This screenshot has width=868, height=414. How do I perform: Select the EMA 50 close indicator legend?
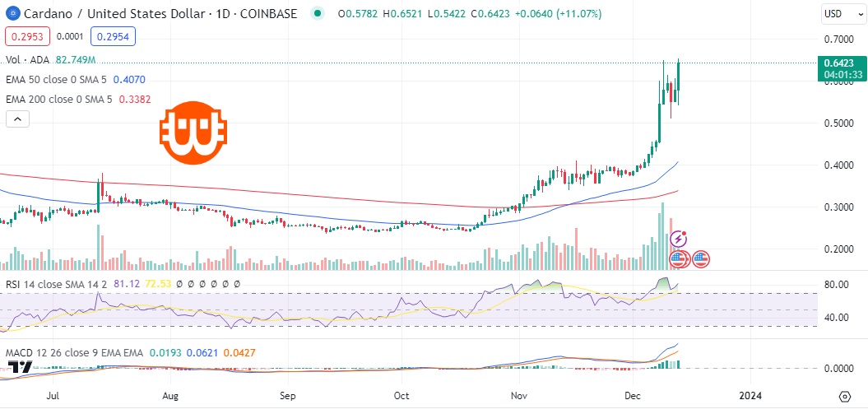[58, 80]
